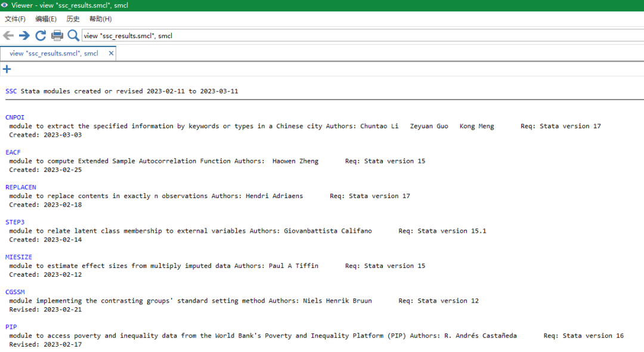Open the CNPOI module link
This screenshot has width=644, height=352.
point(15,118)
